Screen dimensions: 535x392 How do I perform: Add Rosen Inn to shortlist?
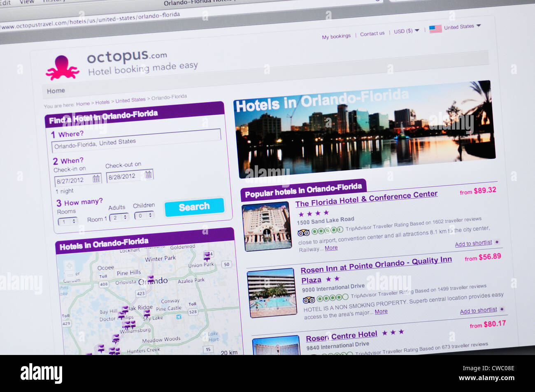point(478,311)
